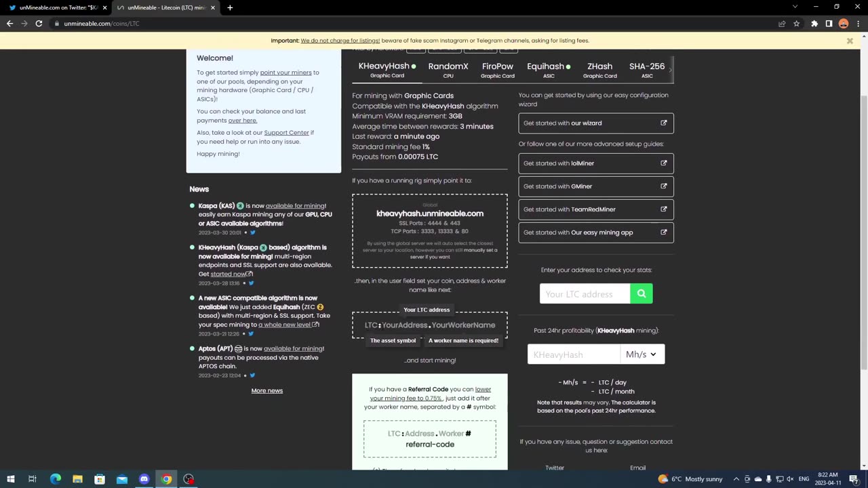This screenshot has width=868, height=488.
Task: Reload the current page
Action: 39,23
